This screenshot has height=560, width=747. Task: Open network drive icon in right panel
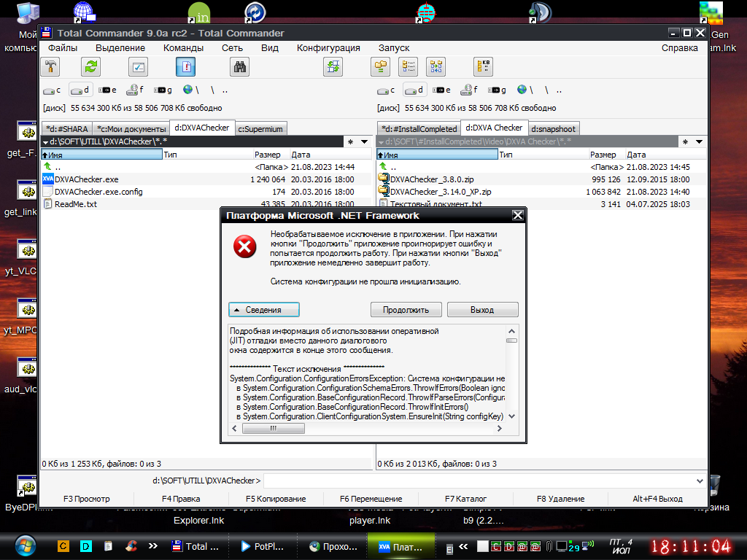click(x=525, y=90)
